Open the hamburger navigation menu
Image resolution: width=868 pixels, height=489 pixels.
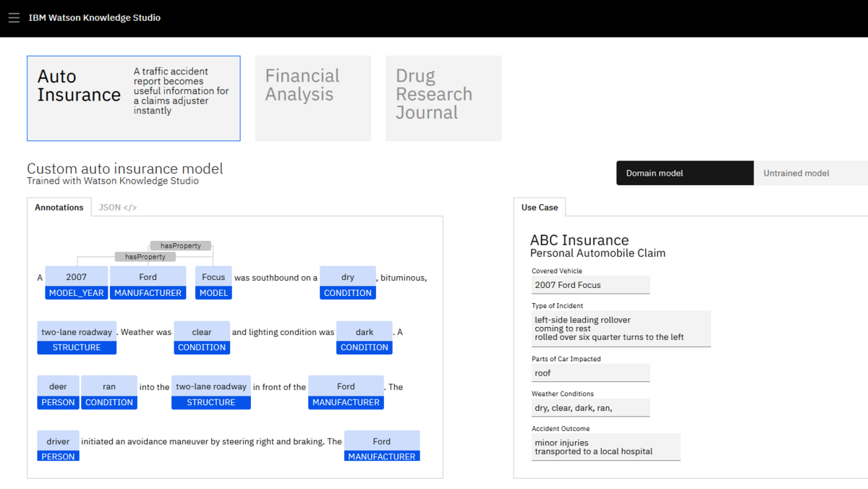pos(14,18)
